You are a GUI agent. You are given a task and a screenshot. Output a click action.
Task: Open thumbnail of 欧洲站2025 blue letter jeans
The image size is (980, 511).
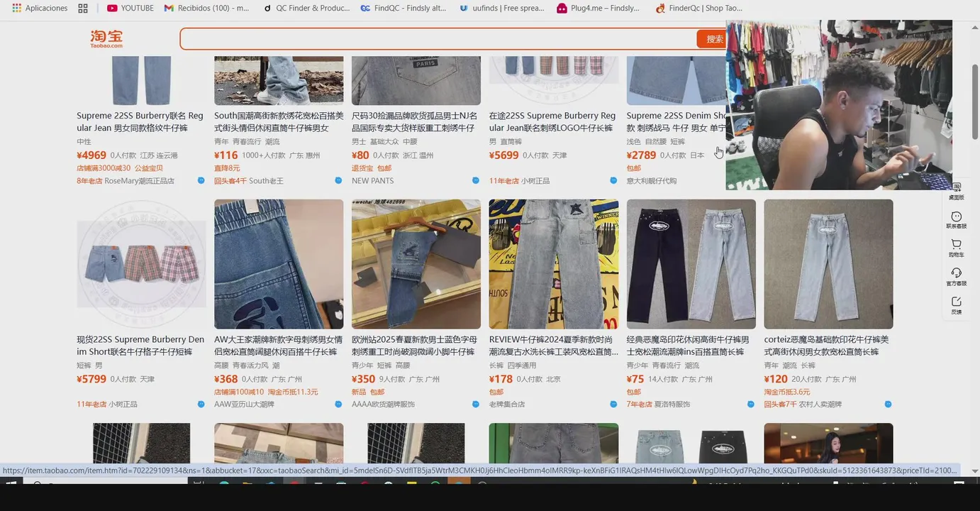[416, 264]
